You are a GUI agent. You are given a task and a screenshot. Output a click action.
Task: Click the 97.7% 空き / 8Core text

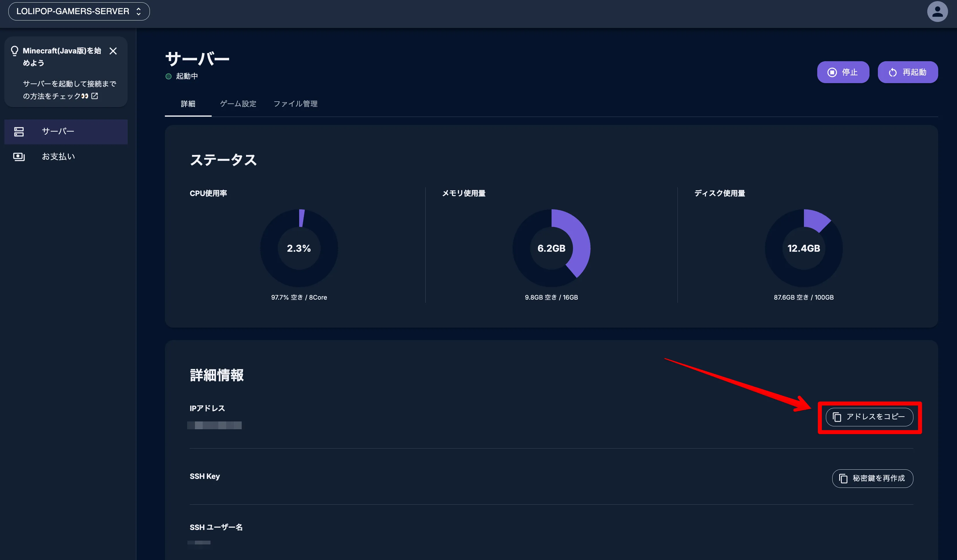[299, 297]
